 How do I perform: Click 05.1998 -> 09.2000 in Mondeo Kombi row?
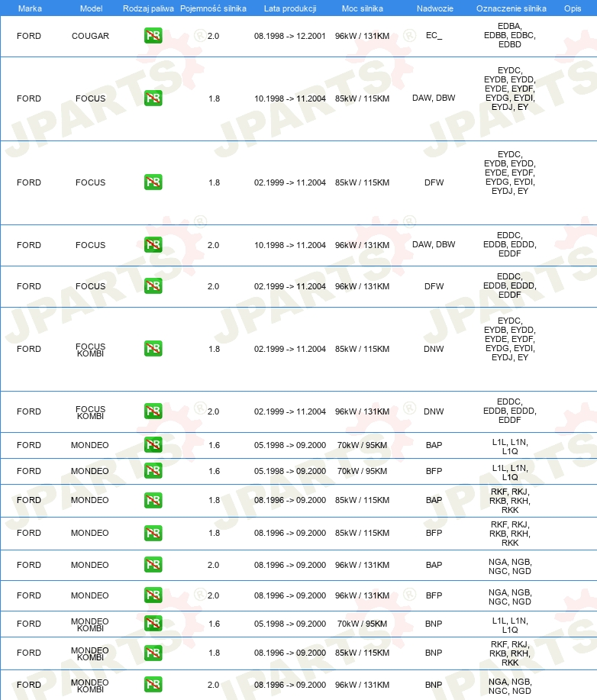290,624
